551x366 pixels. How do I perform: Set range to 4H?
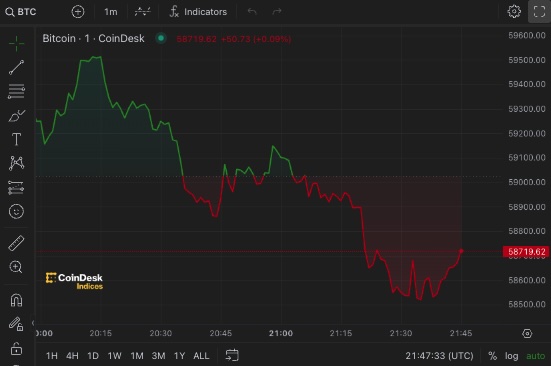coord(72,356)
